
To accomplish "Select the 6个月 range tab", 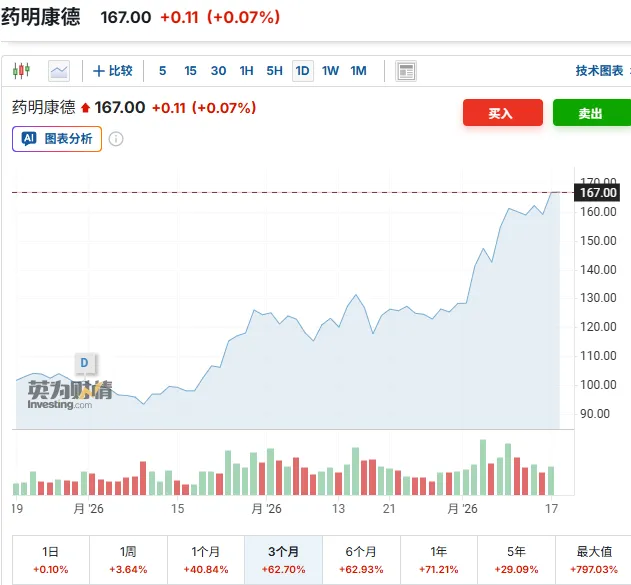I will pyautogui.click(x=361, y=560).
